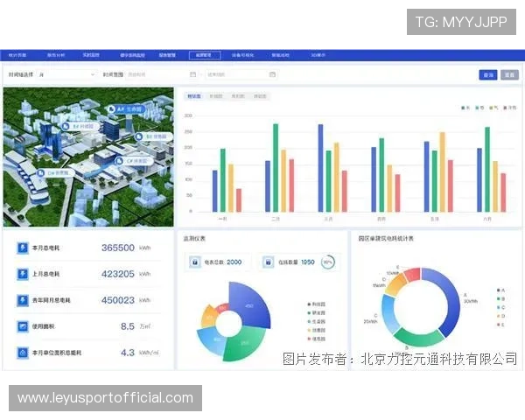Viewport: 525px width, 420px height.
Task: Click the start date calendar icon
Action: (x=192, y=74)
